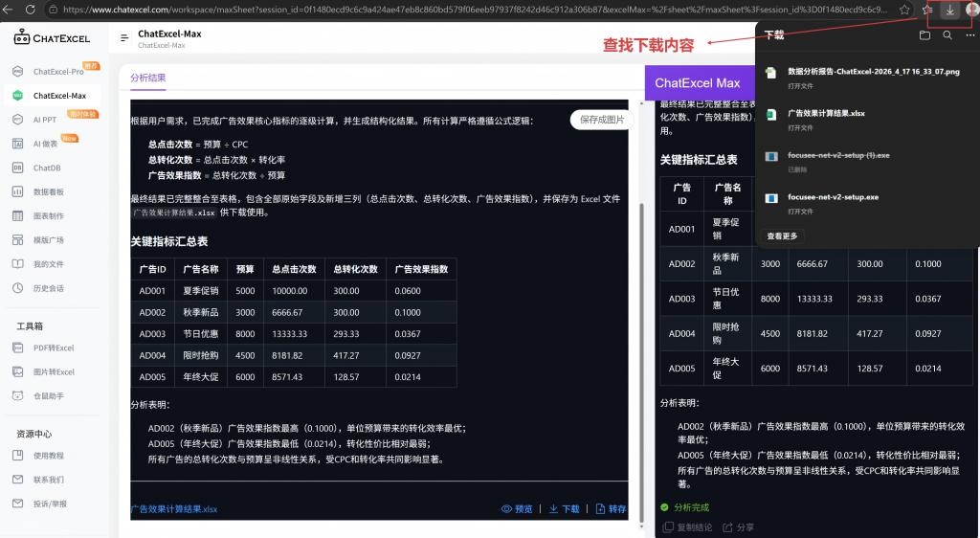Click the 总点击次数 column header
980x538 pixels.
294,269
